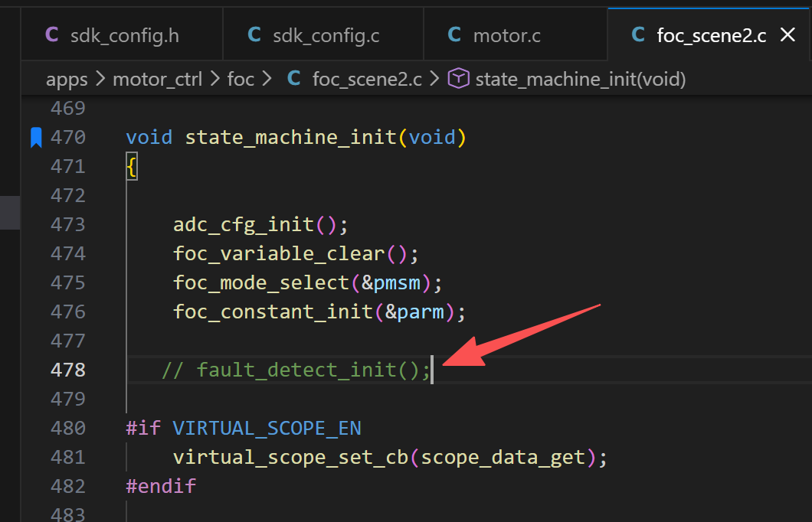
Task: Click line number 478 in the gutter
Action: point(68,370)
